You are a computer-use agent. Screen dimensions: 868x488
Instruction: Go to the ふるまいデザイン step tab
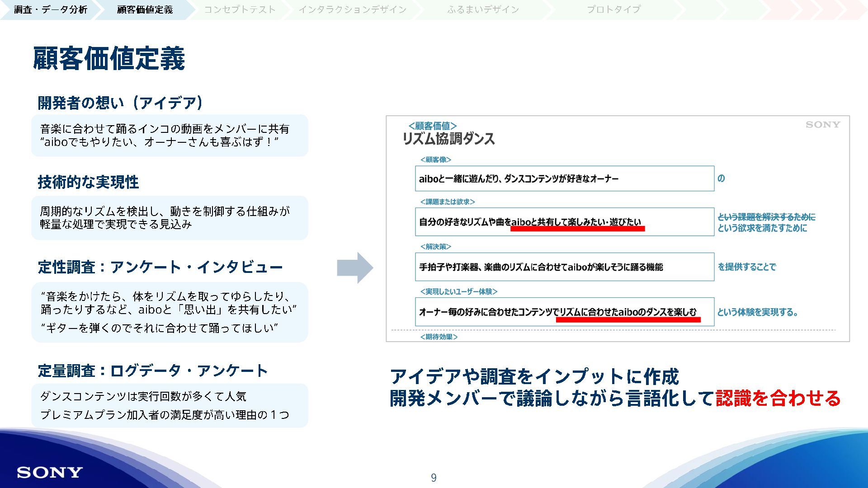click(x=483, y=9)
